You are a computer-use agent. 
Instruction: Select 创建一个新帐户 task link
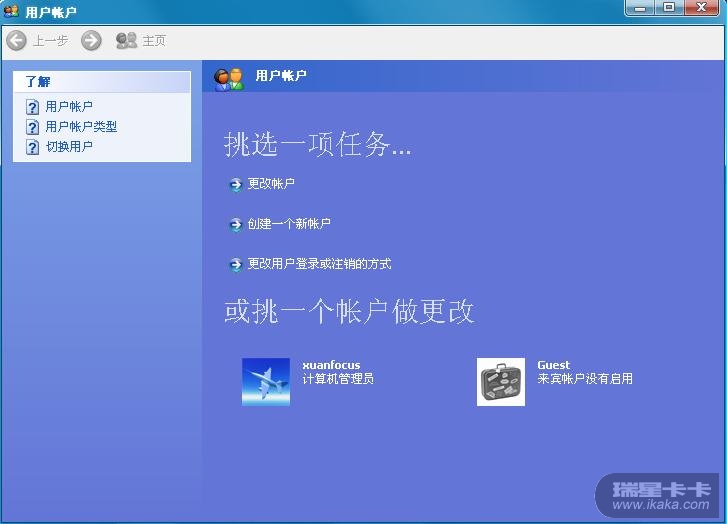coord(289,224)
